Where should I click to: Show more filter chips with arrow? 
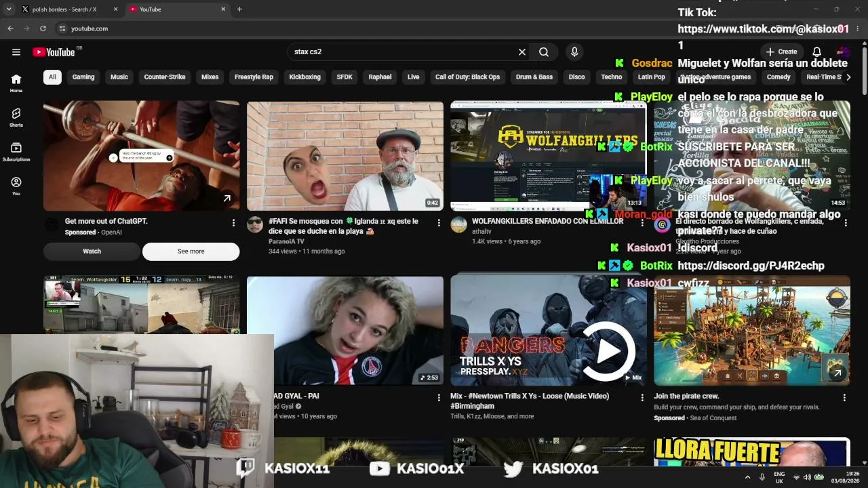(847, 77)
